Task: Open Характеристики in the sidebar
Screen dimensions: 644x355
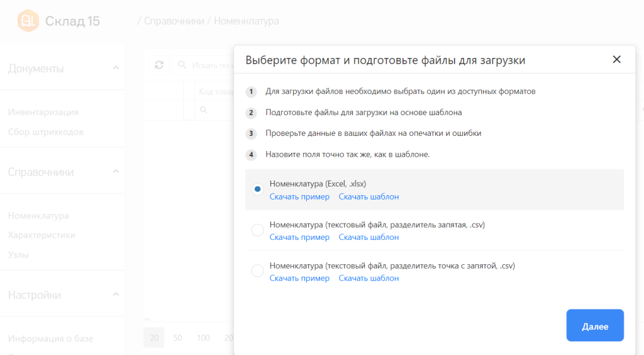Action: coord(42,235)
